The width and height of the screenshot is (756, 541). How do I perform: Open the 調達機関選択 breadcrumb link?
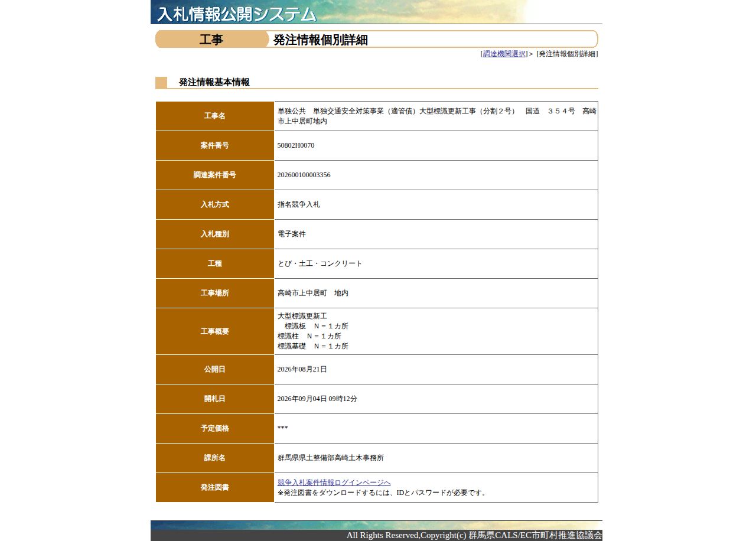pos(504,54)
